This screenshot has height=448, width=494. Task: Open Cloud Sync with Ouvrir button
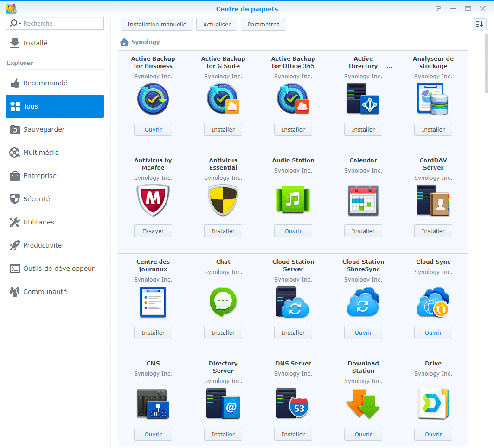433,333
